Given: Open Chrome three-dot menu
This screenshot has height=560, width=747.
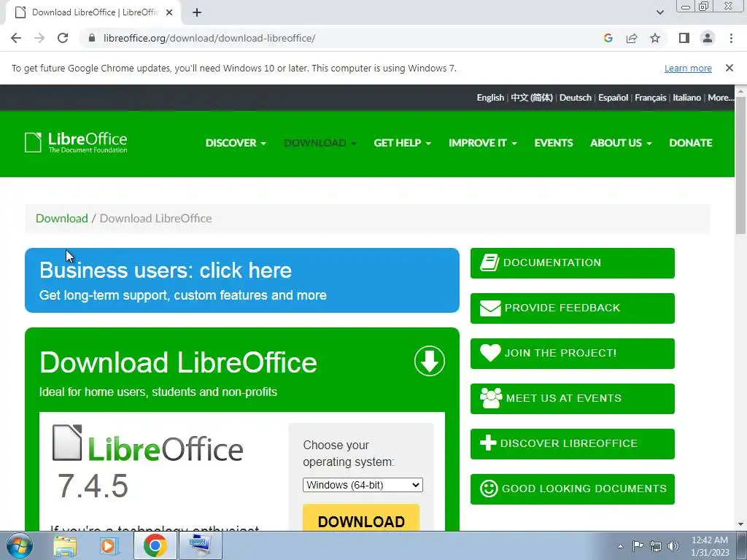Looking at the screenshot, I should coord(731,38).
